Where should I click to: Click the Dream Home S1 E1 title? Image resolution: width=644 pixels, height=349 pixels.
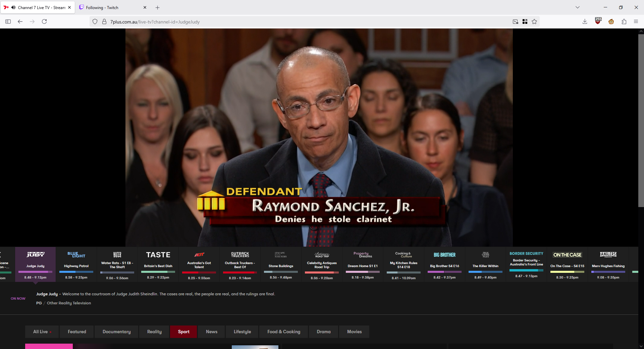[363, 266]
